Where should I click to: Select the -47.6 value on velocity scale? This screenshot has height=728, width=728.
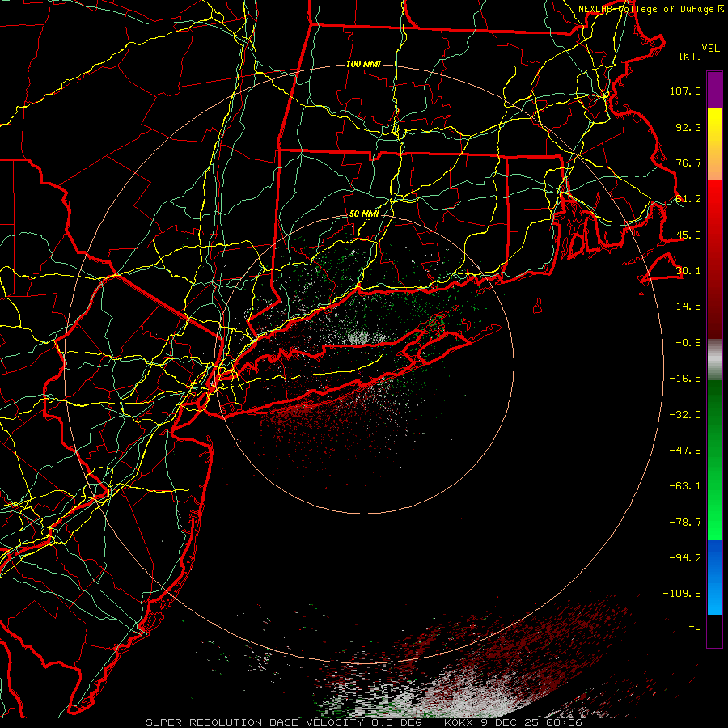pos(685,451)
